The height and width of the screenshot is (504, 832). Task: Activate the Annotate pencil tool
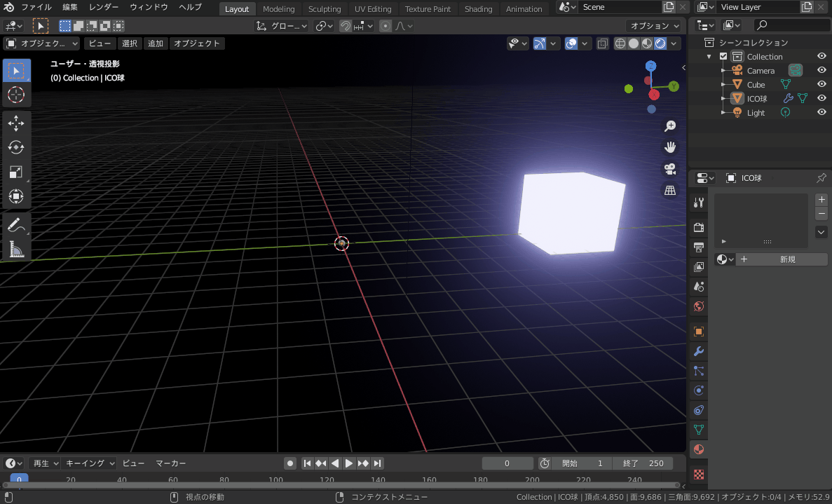16,225
